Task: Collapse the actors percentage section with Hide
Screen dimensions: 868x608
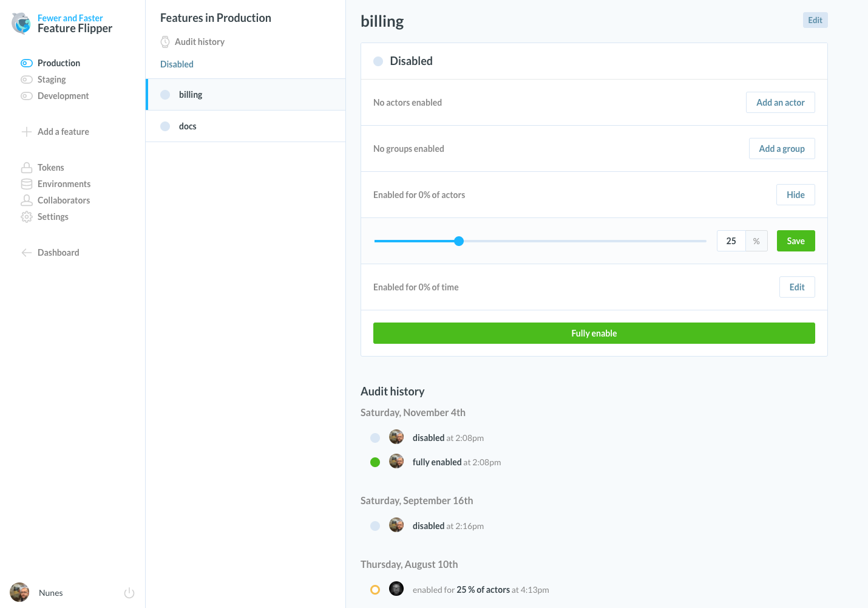Action: click(796, 194)
